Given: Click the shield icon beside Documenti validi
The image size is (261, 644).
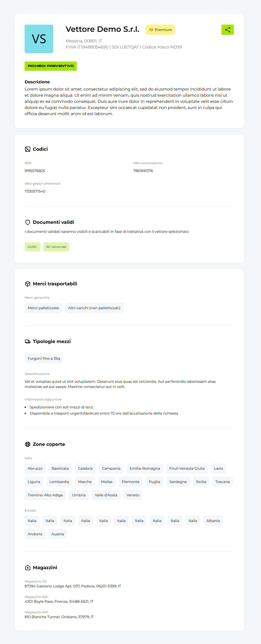Looking at the screenshot, I should tap(28, 222).
